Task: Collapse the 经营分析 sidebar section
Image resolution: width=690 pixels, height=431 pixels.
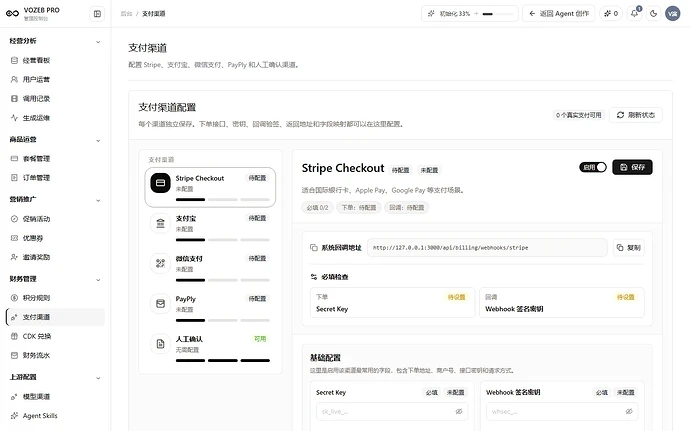Action: (x=98, y=41)
